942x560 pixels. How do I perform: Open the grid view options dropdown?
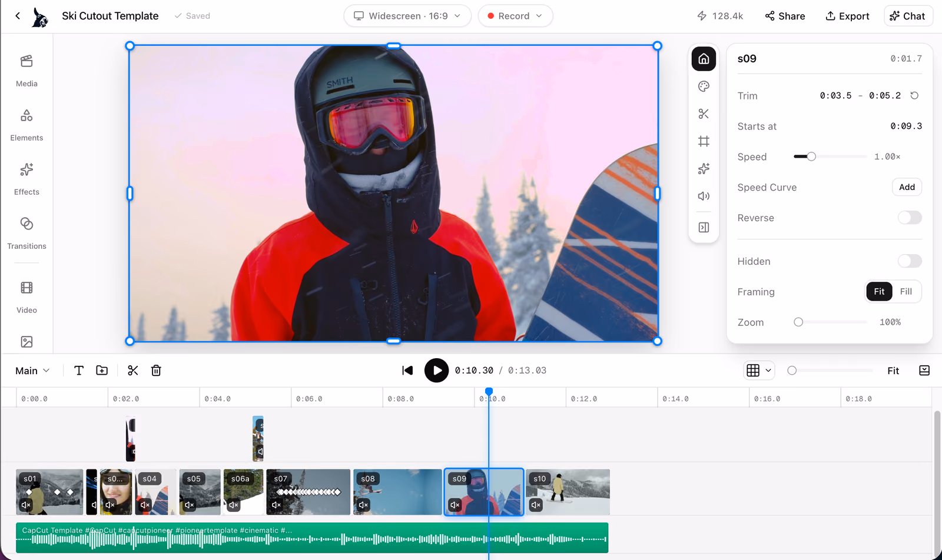click(x=759, y=370)
